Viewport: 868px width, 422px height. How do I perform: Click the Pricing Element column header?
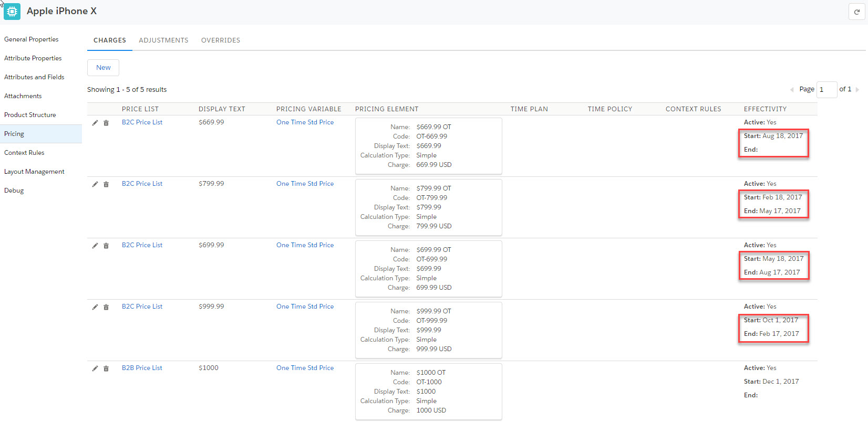pos(387,109)
